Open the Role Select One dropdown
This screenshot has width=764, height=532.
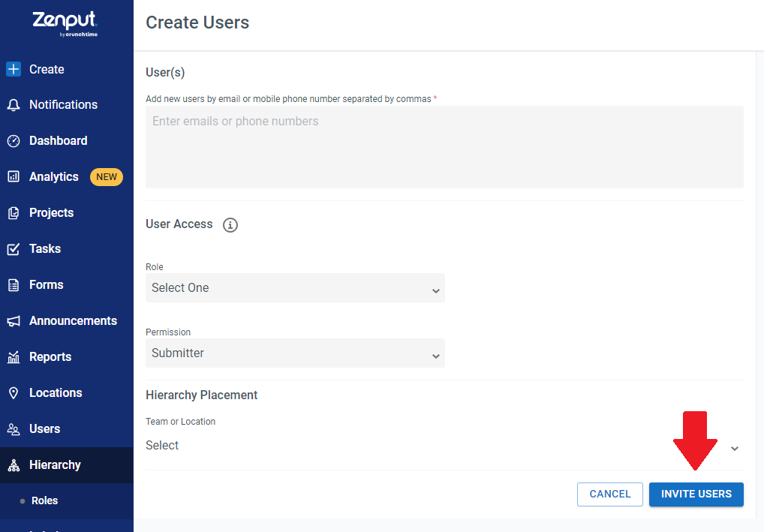click(295, 288)
